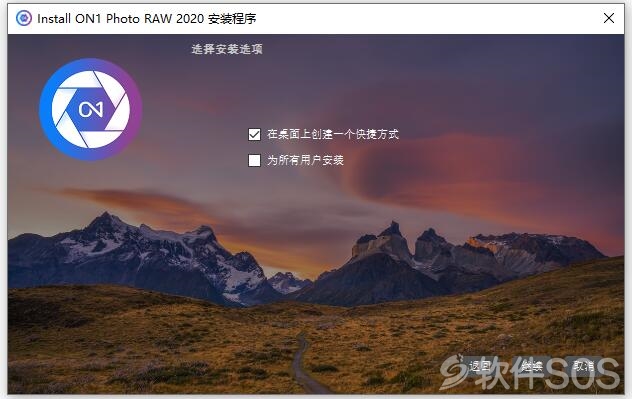Close the ON1 installer window
632x399 pixels.
point(609,18)
